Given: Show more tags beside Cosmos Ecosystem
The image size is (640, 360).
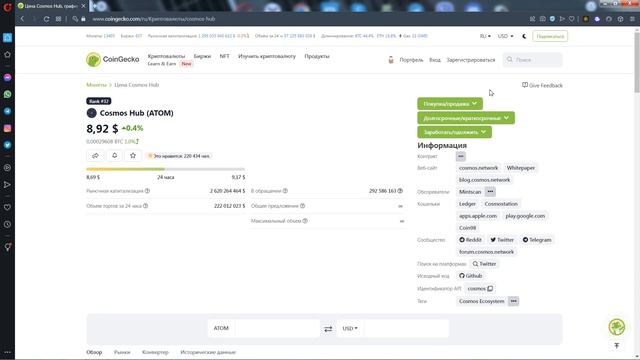Looking at the screenshot, I should (x=513, y=301).
